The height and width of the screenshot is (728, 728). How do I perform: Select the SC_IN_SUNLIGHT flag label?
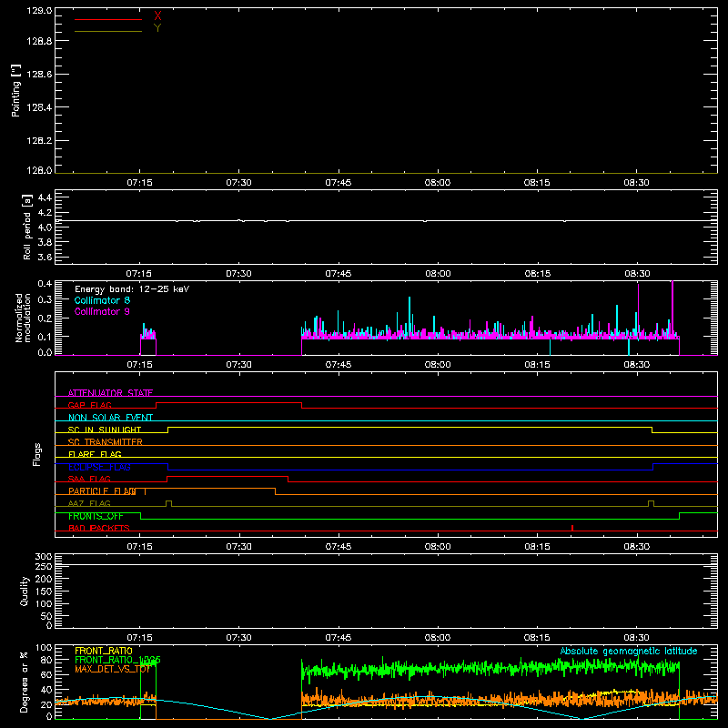[x=105, y=430]
